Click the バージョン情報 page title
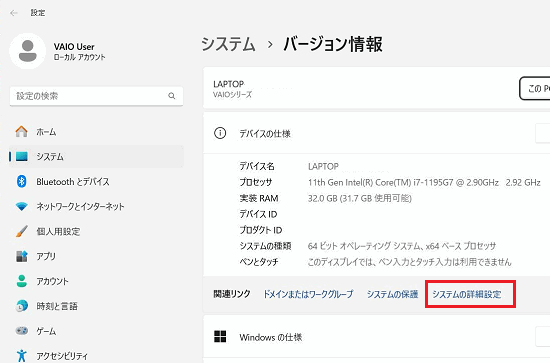The image size is (550, 363). click(x=333, y=45)
